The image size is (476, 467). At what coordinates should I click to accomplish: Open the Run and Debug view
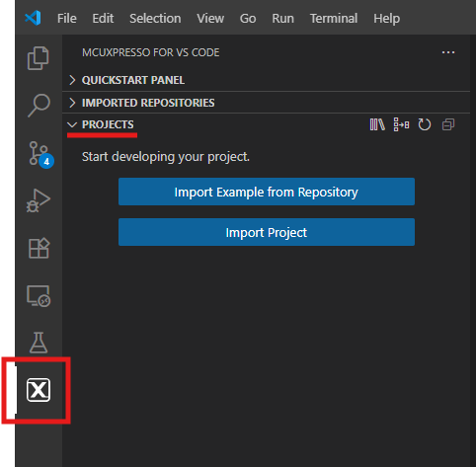click(x=39, y=200)
